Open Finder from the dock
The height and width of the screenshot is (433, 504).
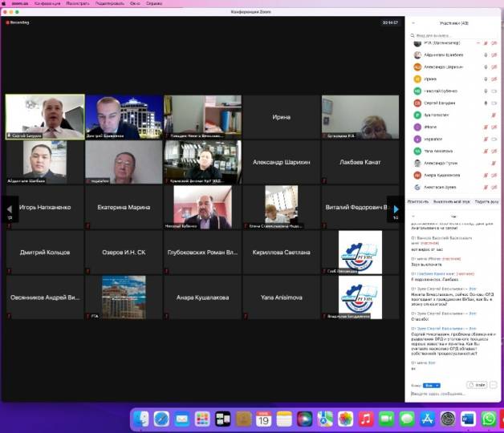141,419
